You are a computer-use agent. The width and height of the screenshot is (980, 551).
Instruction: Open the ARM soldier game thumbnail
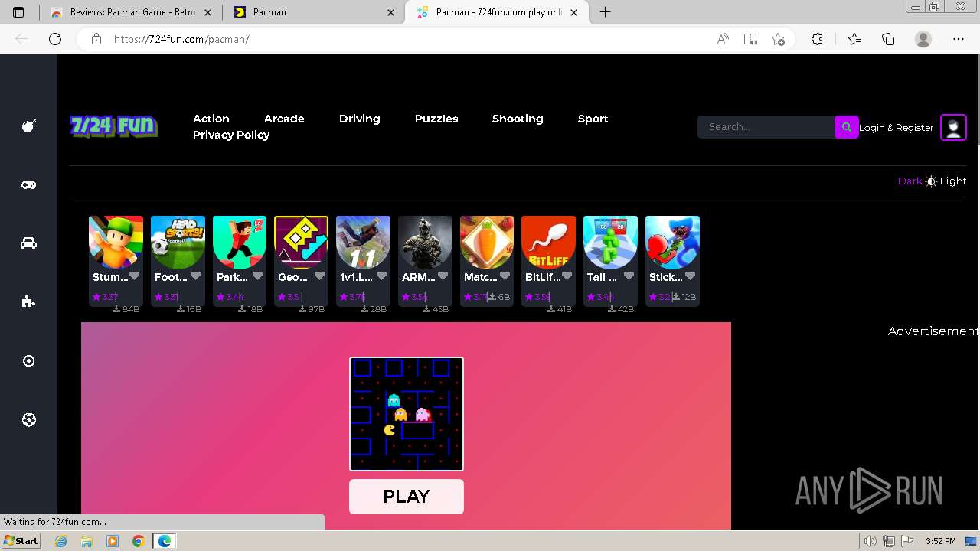tap(425, 242)
